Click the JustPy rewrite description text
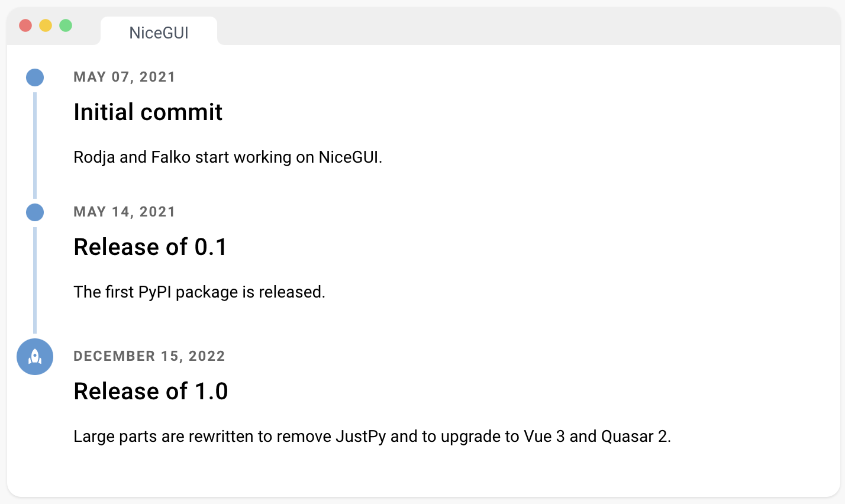The width and height of the screenshot is (845, 504). [x=372, y=437]
